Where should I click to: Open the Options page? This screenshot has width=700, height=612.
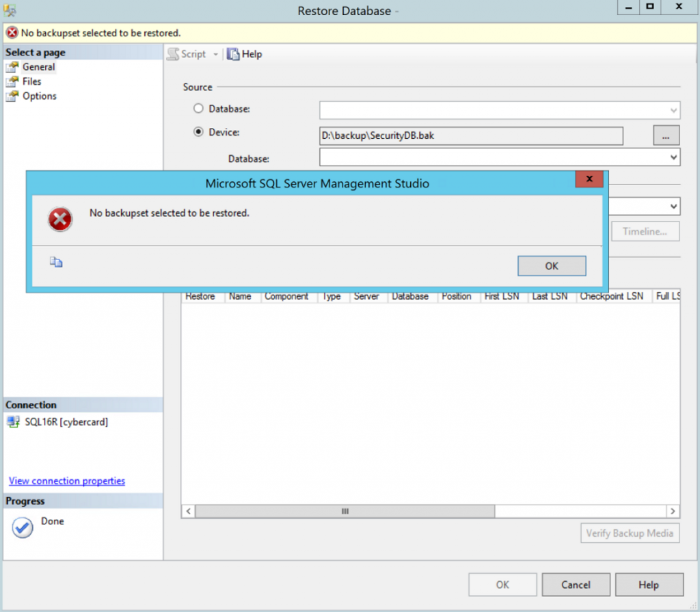39,96
